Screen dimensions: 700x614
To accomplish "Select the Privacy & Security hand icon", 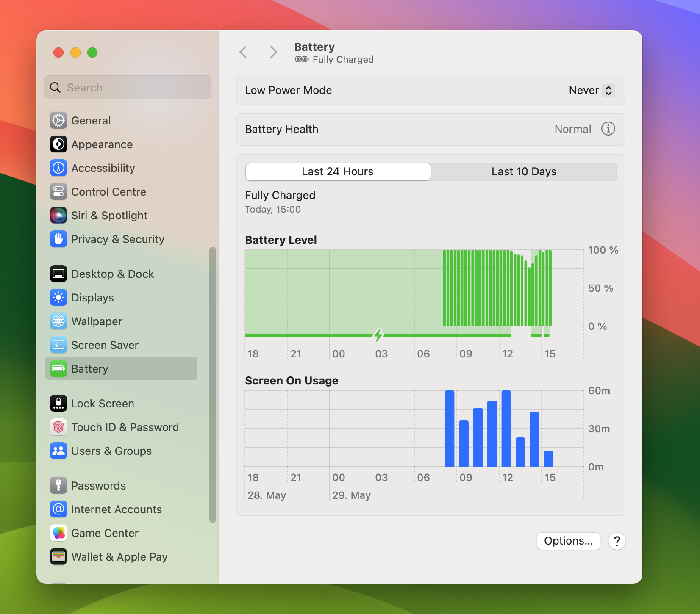I will [x=58, y=239].
